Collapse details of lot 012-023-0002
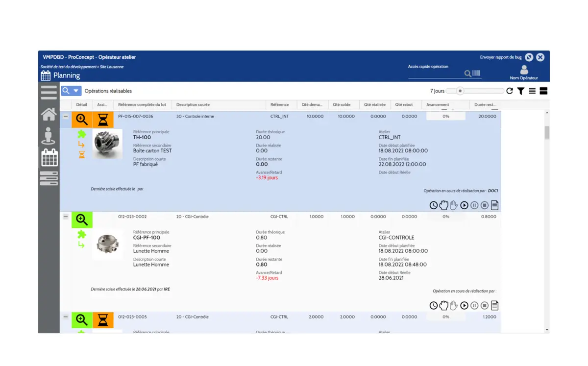 pyautogui.click(x=65, y=217)
